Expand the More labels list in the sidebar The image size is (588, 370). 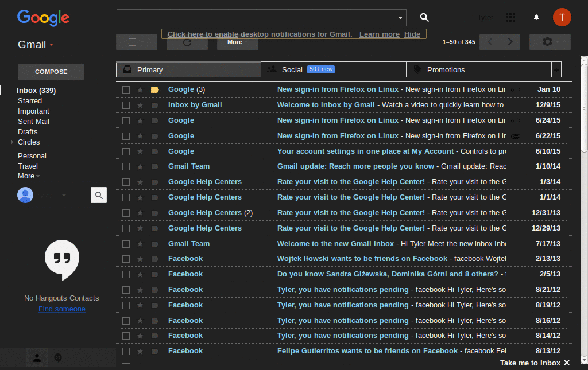(26, 176)
